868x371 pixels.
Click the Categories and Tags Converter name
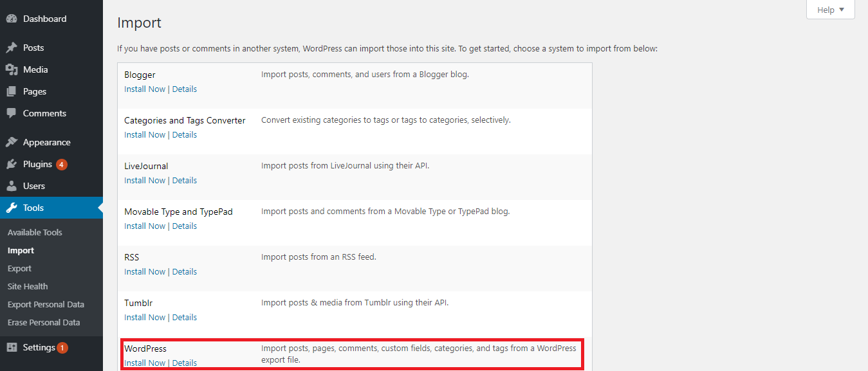point(185,120)
